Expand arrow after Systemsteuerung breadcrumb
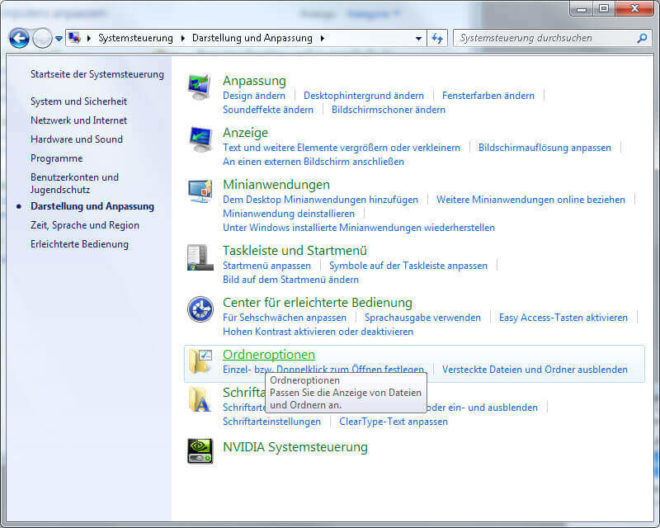 pos(183,38)
